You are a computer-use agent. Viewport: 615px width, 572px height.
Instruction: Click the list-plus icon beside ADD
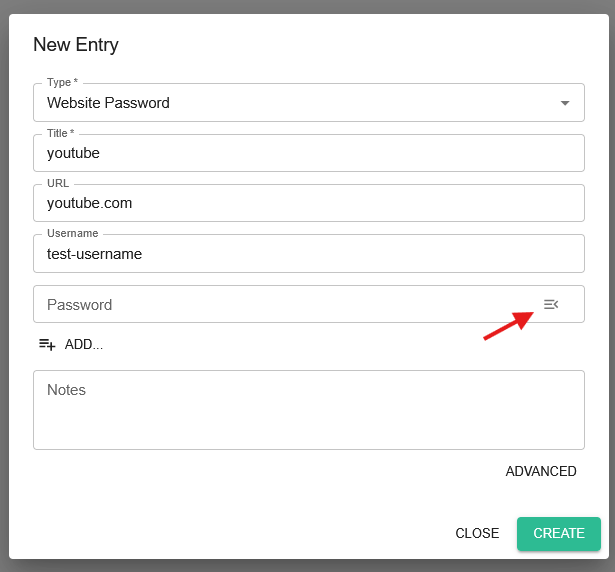click(x=47, y=345)
